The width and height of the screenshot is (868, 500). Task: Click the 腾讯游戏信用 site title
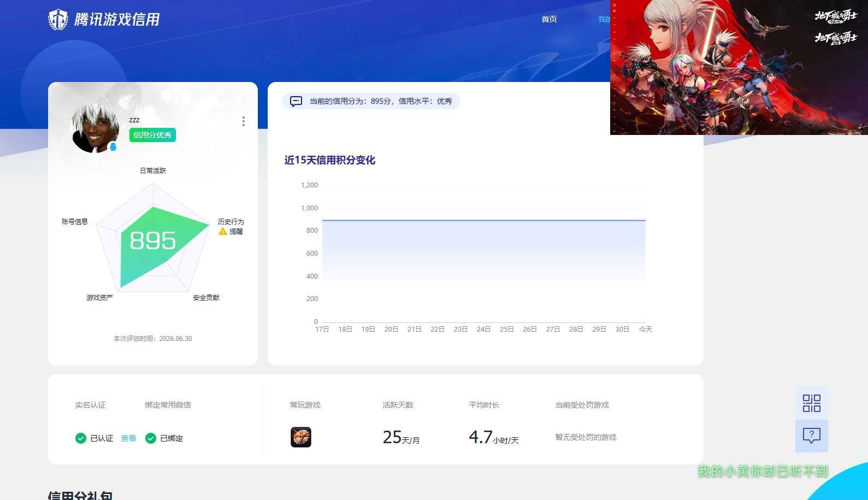tap(117, 20)
